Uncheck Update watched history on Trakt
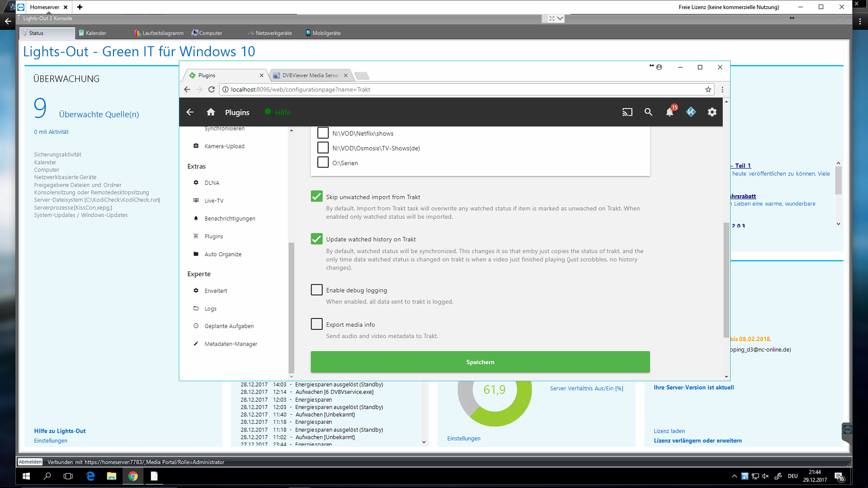The width and height of the screenshot is (868, 488). [316, 239]
